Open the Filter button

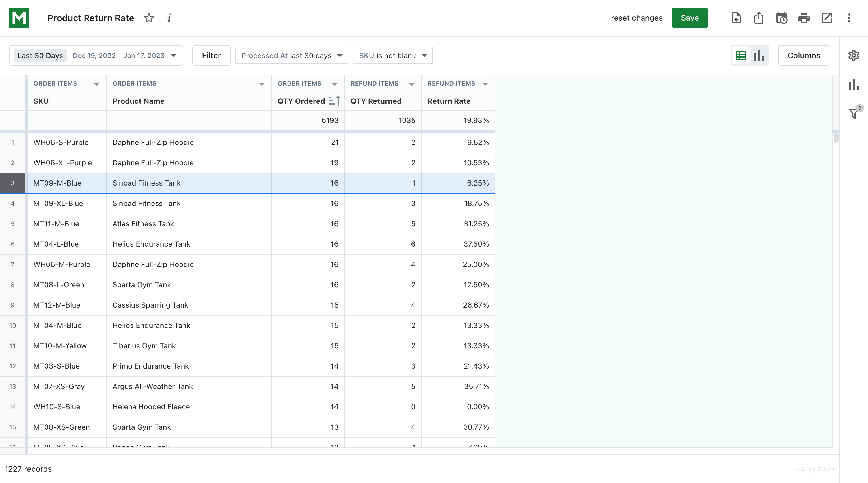[x=211, y=56]
